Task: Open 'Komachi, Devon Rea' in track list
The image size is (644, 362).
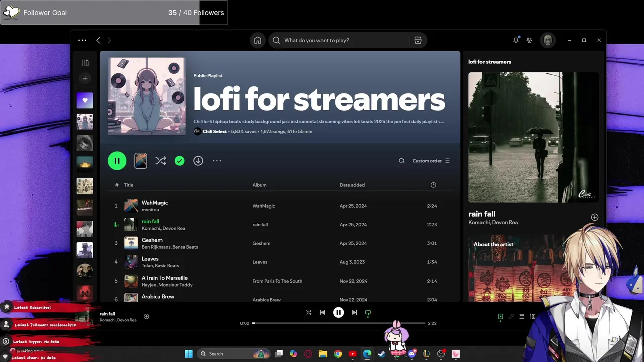Action: (x=164, y=228)
